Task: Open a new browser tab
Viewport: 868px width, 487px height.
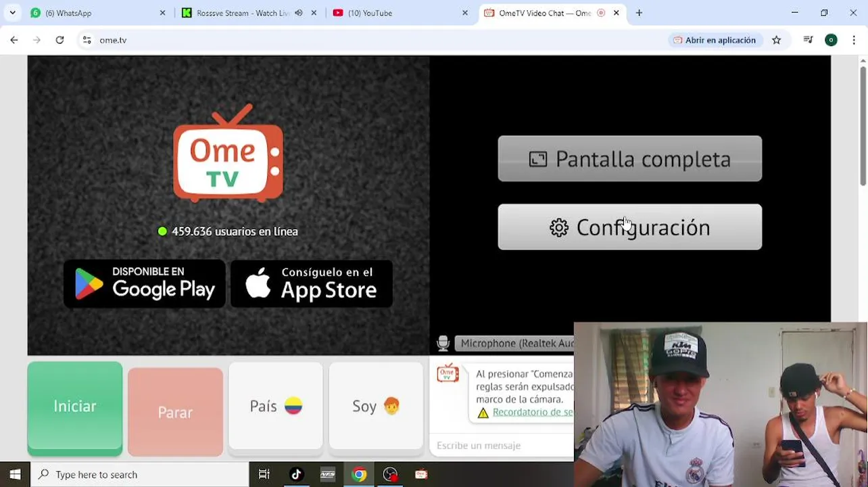Action: (639, 13)
